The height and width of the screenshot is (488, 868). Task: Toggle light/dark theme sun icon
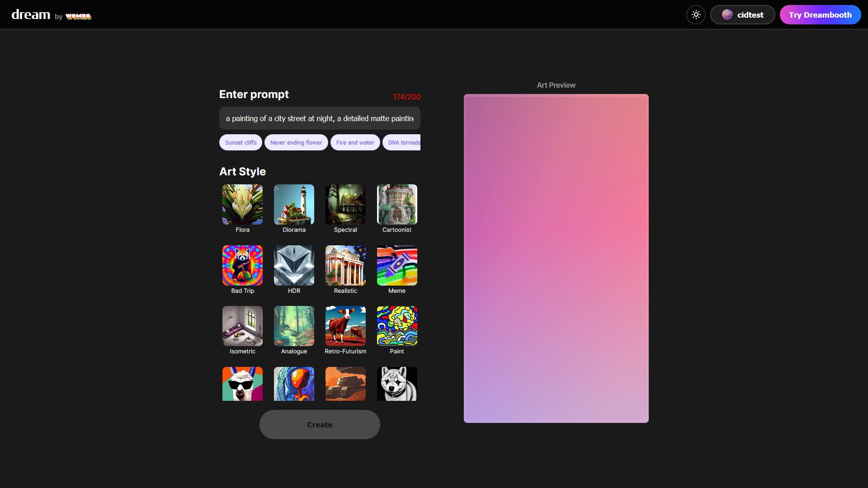tap(696, 15)
